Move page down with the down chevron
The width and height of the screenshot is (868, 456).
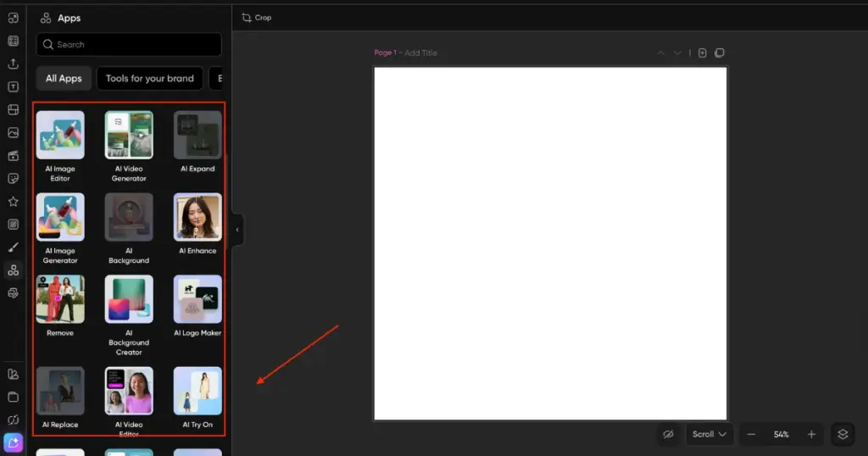(677, 53)
